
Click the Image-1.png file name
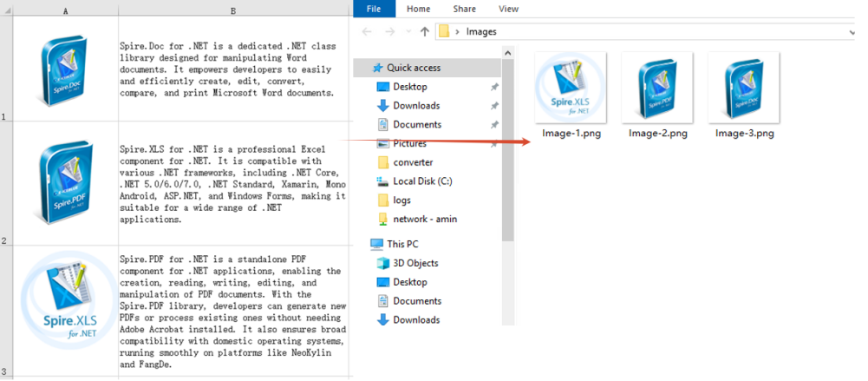point(571,134)
